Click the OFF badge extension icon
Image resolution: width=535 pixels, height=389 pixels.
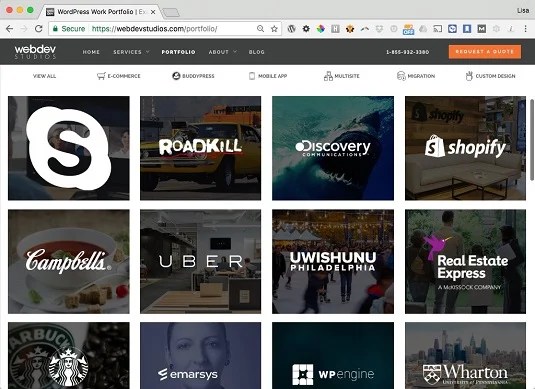coord(408,29)
